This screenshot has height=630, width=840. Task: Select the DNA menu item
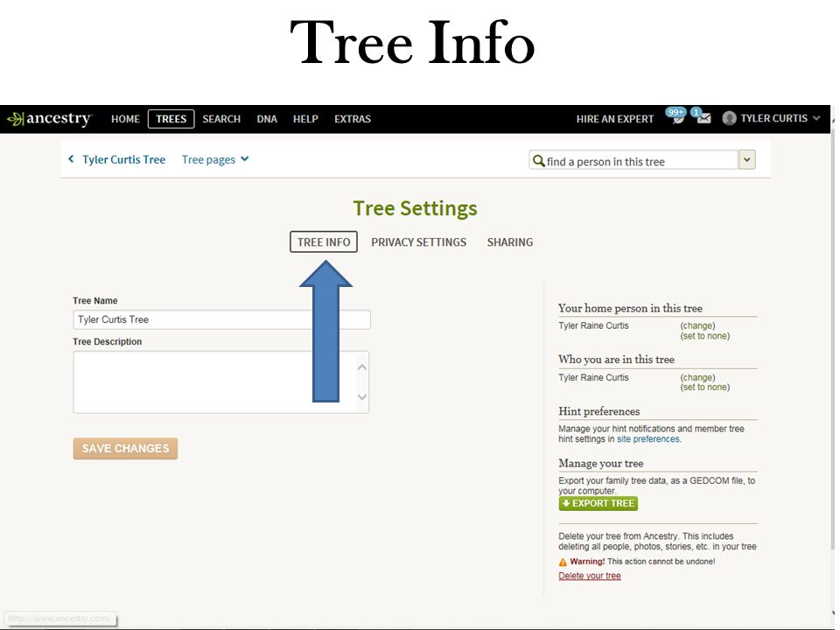coord(267,119)
